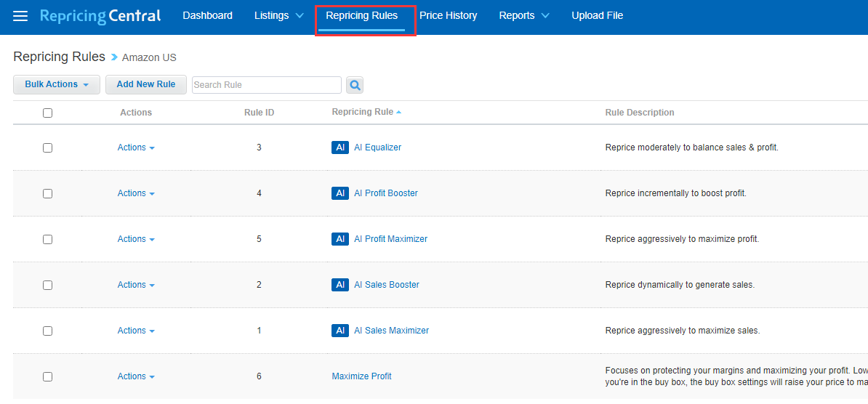Tick the select-all checkbox in table header
This screenshot has width=868, height=404.
tap(47, 113)
